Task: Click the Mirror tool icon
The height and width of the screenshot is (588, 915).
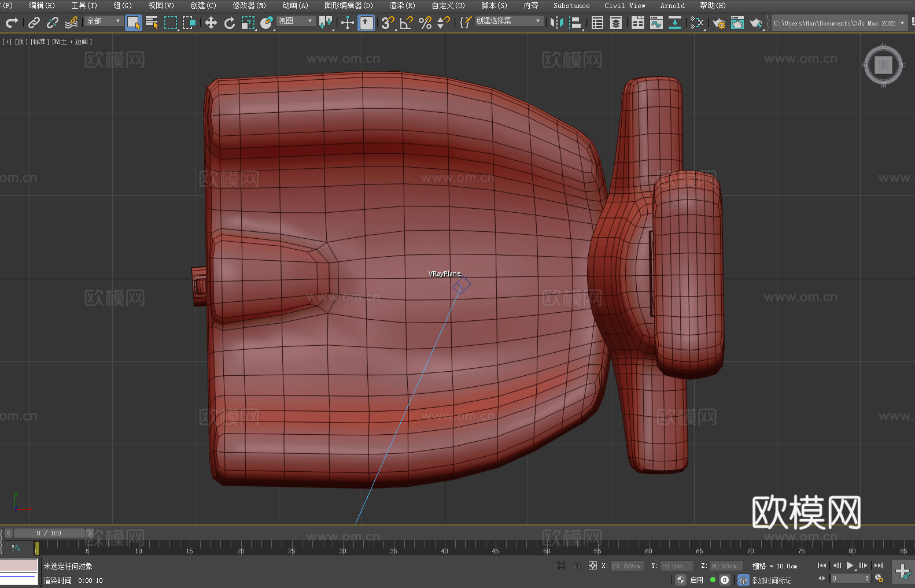Action: click(557, 23)
